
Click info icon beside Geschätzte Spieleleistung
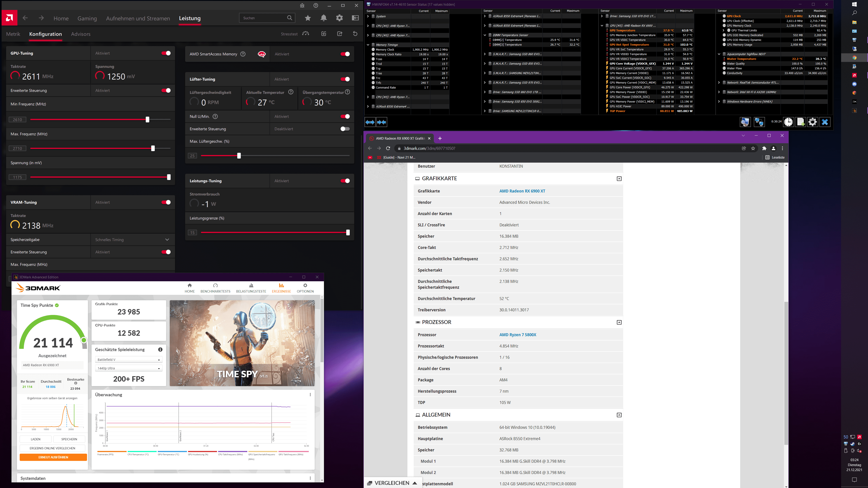tap(160, 350)
